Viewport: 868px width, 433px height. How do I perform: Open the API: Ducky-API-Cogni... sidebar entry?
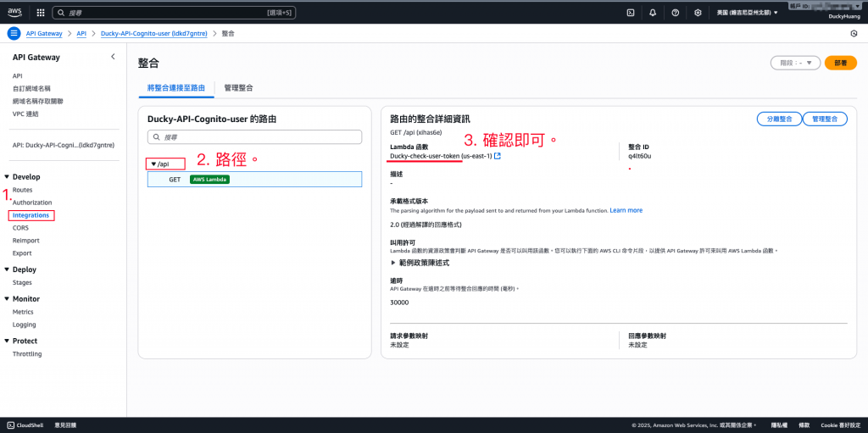(63, 146)
